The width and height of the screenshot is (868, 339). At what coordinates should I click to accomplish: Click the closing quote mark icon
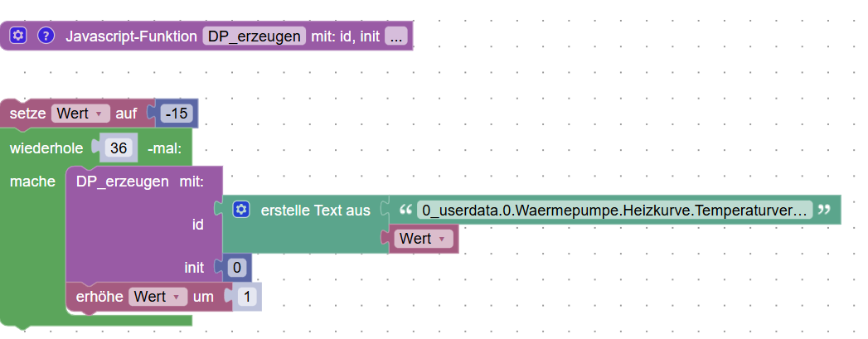click(824, 211)
